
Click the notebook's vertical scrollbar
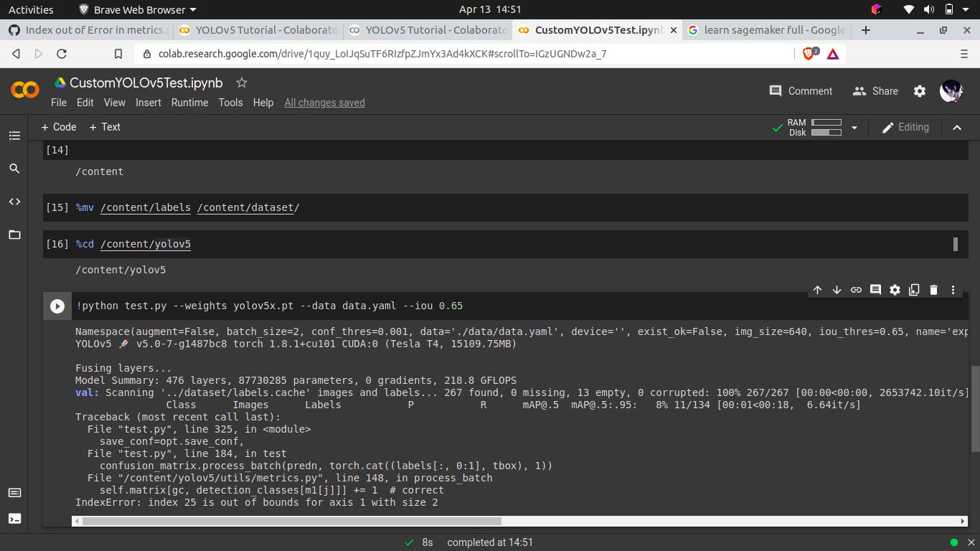[x=974, y=409]
